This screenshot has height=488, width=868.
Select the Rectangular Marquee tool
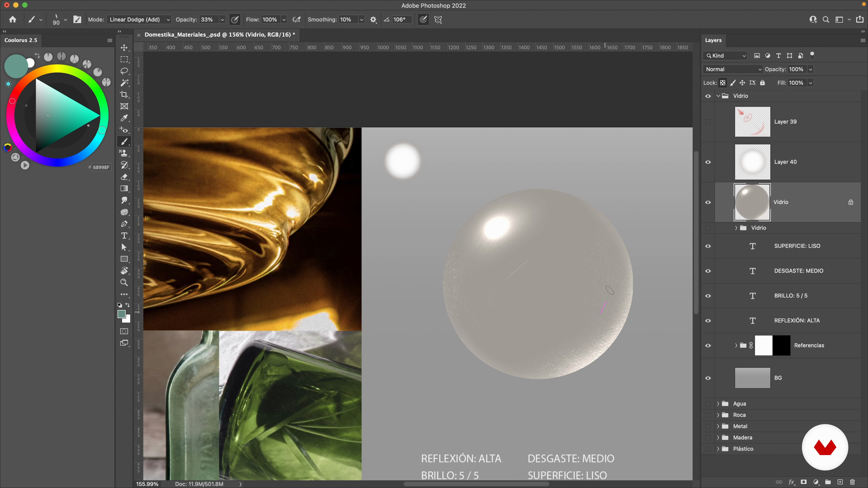124,59
